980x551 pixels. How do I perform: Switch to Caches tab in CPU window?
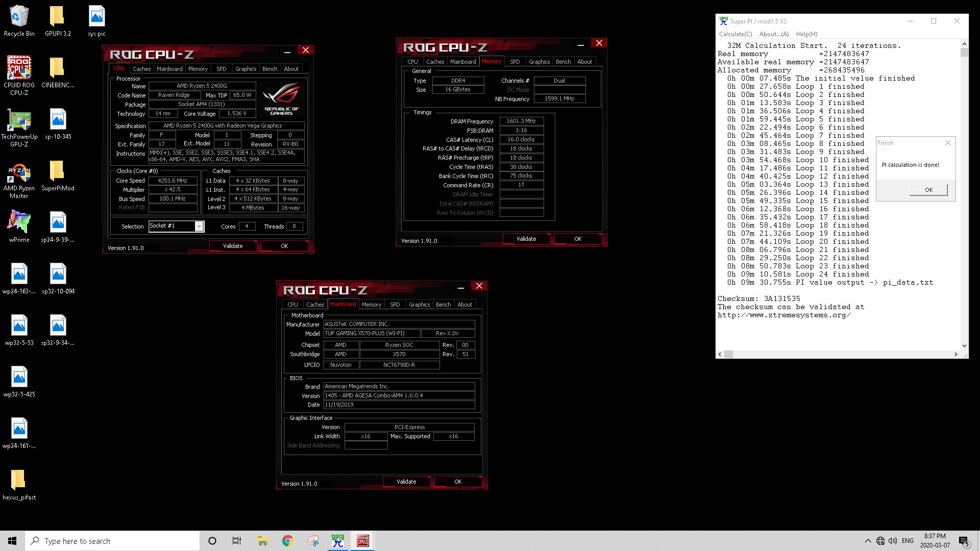pos(141,68)
